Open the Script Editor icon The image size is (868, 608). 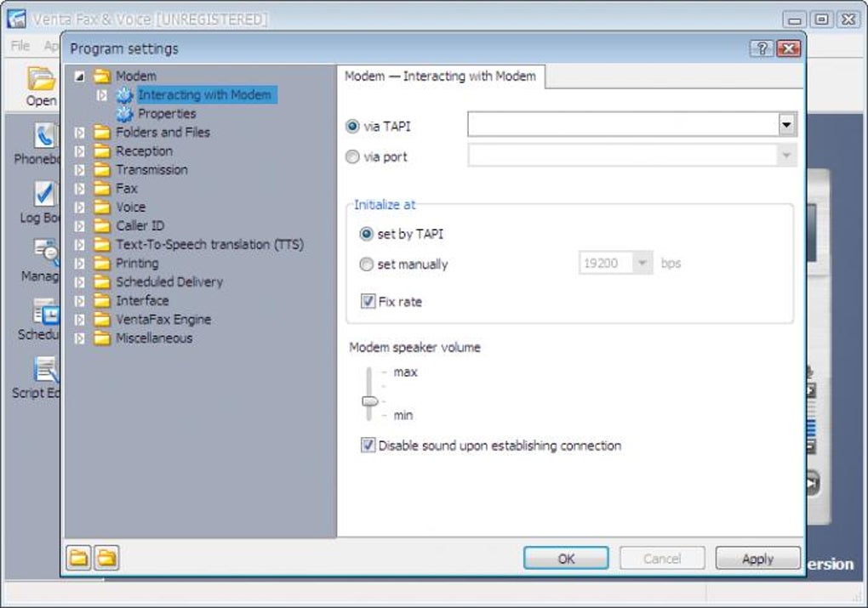(x=47, y=370)
